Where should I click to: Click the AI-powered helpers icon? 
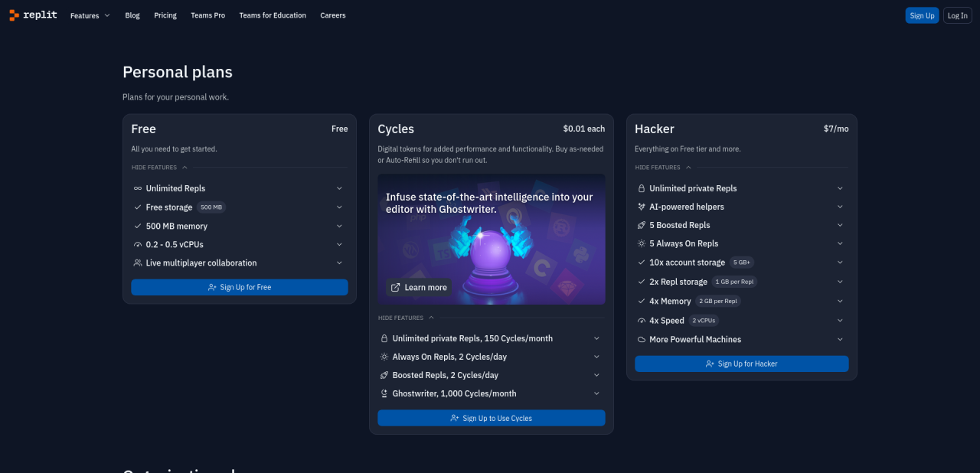[642, 207]
